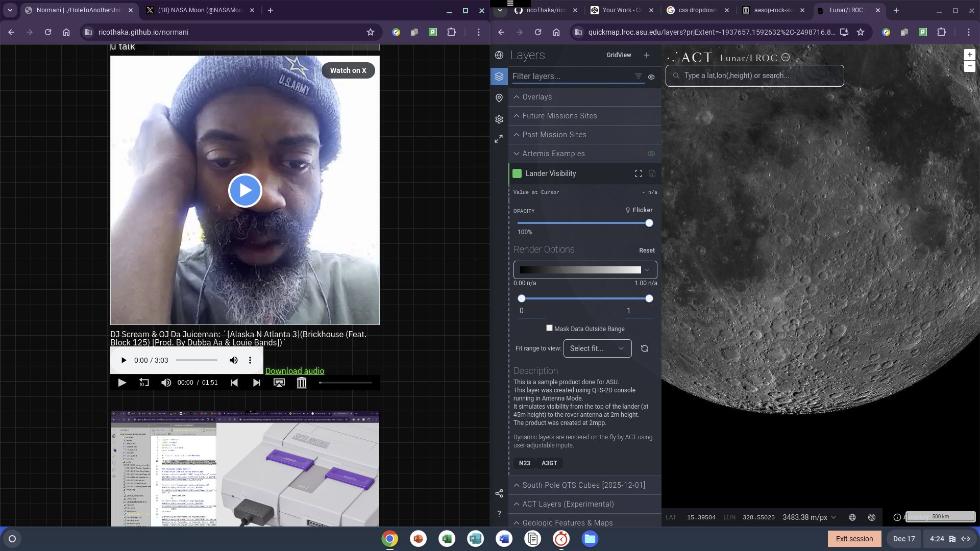Click the A3GT tag
The width and height of the screenshot is (980, 551).
(549, 463)
